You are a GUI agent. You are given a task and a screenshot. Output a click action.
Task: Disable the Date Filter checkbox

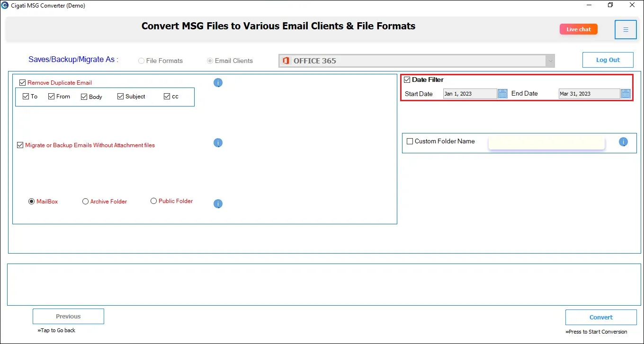point(407,79)
